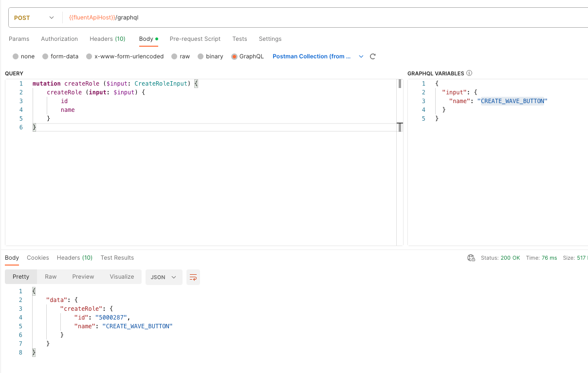Open the Pre-request Script tab

(195, 39)
